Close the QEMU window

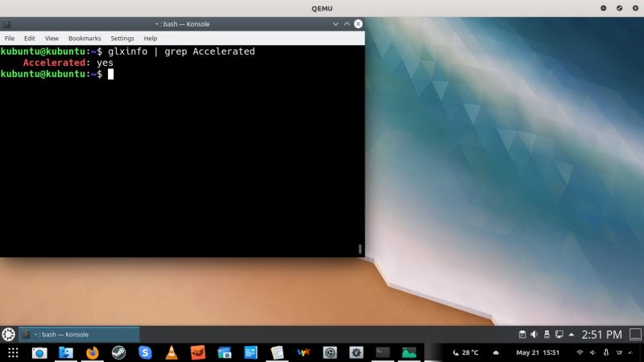(x=635, y=8)
